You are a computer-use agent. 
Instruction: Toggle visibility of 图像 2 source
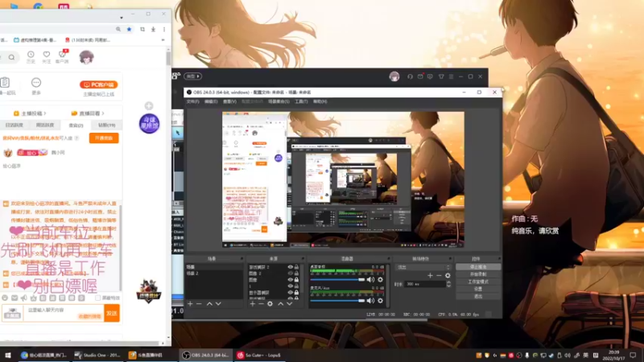point(291,274)
